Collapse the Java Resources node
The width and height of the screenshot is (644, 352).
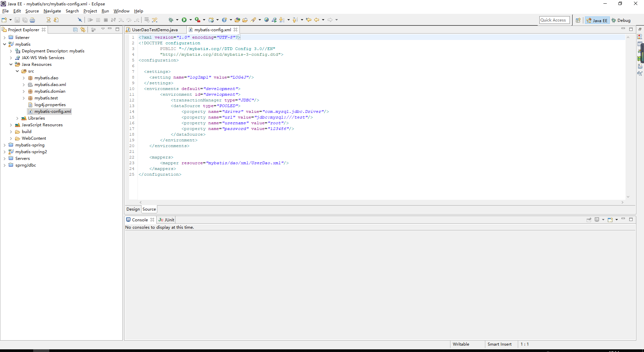click(11, 64)
